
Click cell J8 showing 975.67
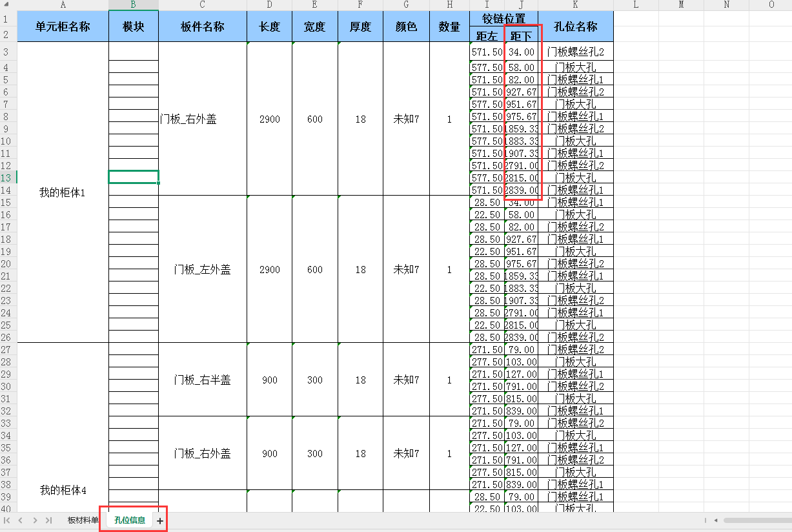coord(521,116)
